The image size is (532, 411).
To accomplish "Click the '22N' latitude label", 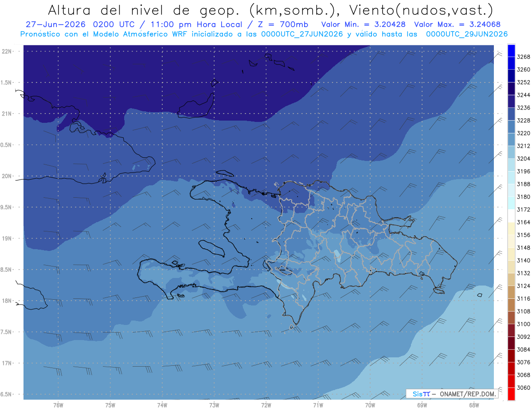I will (x=8, y=51).
